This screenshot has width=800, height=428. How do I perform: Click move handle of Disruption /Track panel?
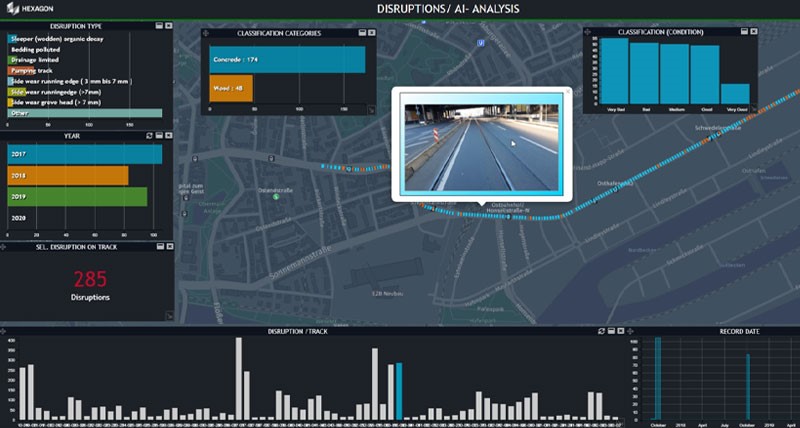pos(4,332)
